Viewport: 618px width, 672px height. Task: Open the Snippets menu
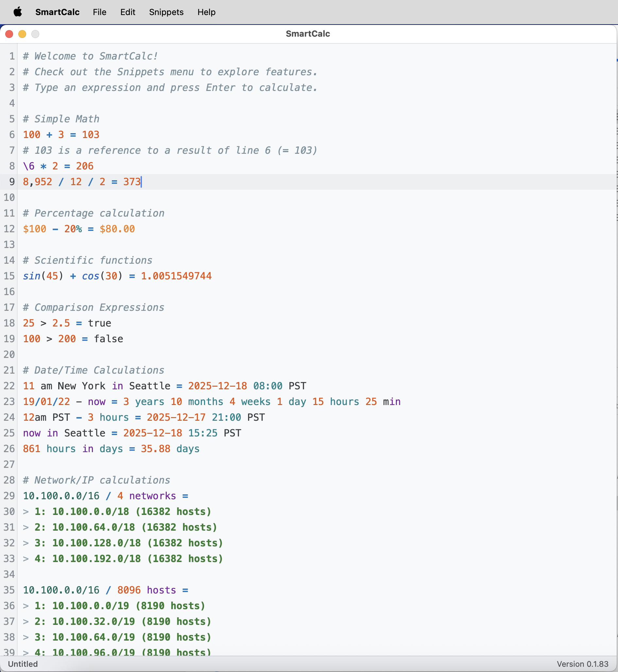(166, 12)
